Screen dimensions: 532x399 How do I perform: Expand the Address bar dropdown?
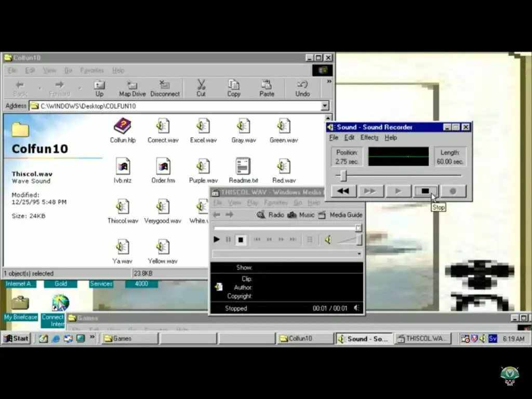pyautogui.click(x=325, y=106)
